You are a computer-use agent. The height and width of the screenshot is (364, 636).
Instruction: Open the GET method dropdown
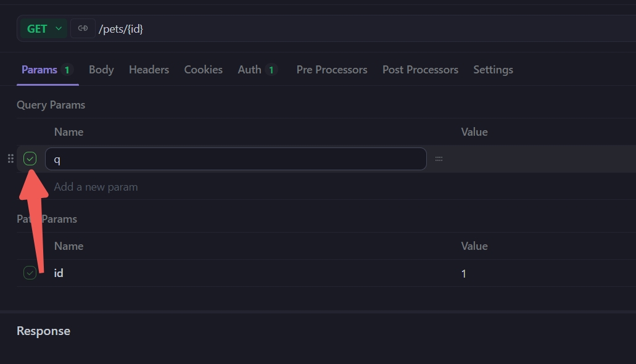pyautogui.click(x=43, y=28)
